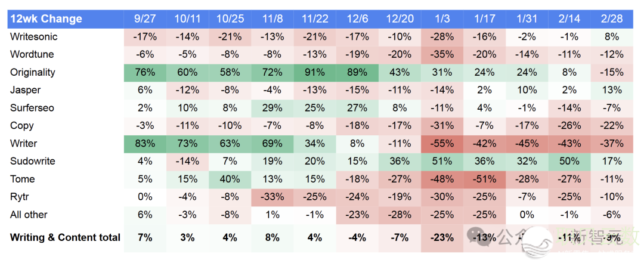Select the Writesonic row label
Viewport: 644px width, 263px height.
(x=34, y=37)
